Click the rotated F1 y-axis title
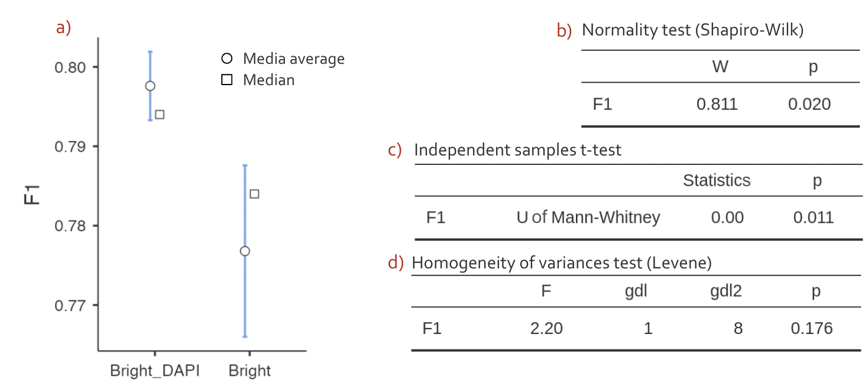This screenshot has height=389, width=868. [32, 194]
